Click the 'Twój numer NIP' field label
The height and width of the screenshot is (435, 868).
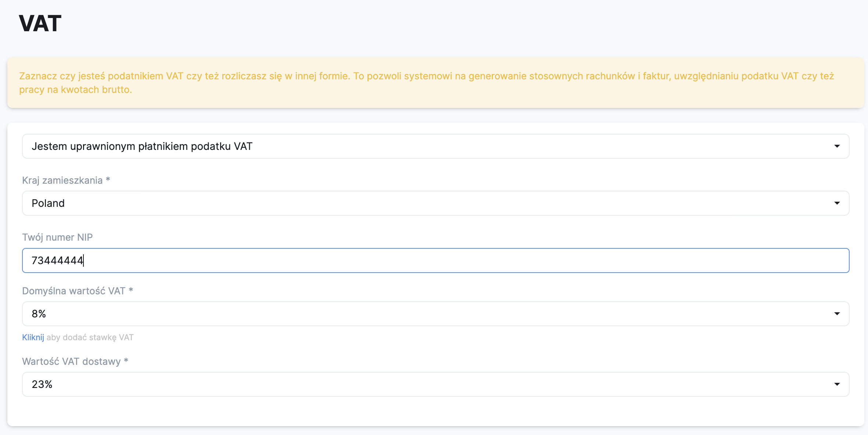point(57,237)
